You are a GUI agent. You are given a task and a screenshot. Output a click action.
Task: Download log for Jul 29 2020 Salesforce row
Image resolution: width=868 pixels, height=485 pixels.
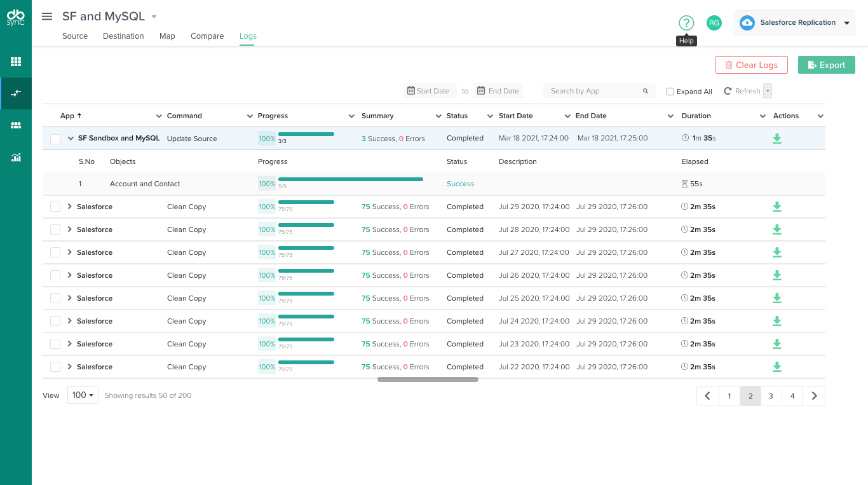click(x=776, y=207)
